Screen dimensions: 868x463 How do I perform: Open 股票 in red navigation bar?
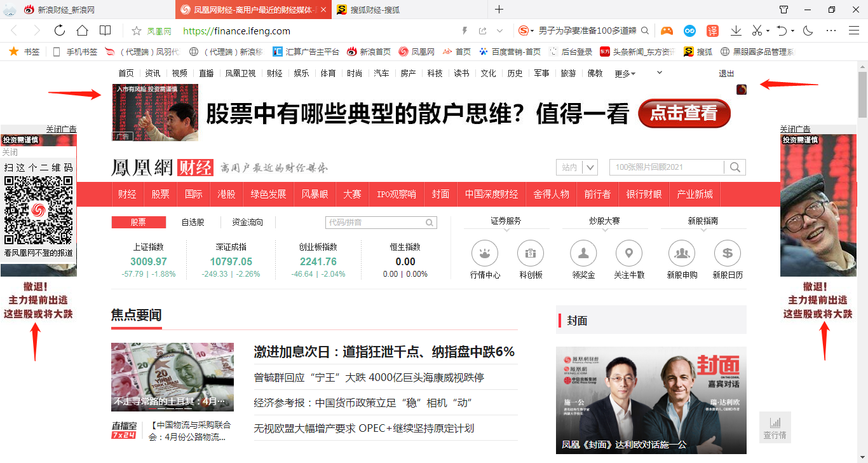pos(161,194)
